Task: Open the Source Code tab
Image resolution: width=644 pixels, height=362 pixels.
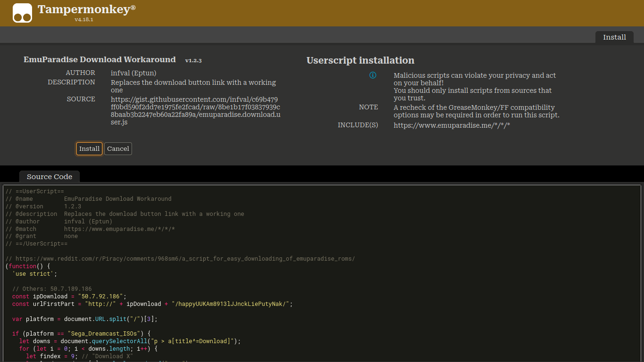Action: tap(50, 177)
